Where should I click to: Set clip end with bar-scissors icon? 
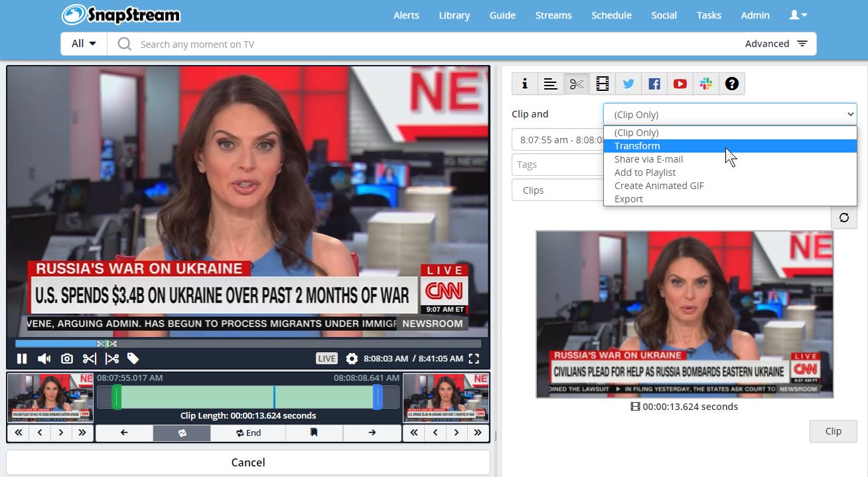coord(111,359)
